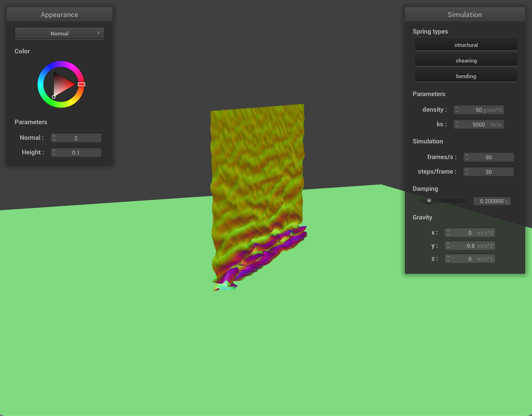Toggle the bending spring type
The image size is (532, 416).
(466, 76)
